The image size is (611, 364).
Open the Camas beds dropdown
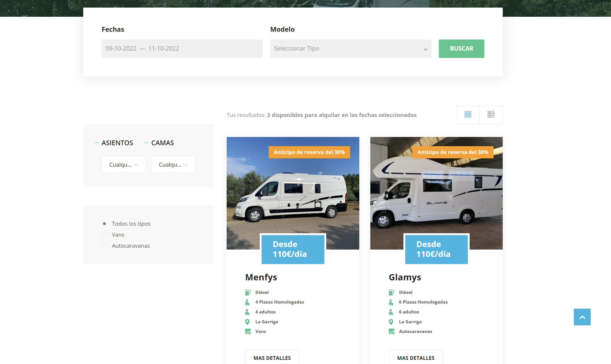pyautogui.click(x=173, y=164)
